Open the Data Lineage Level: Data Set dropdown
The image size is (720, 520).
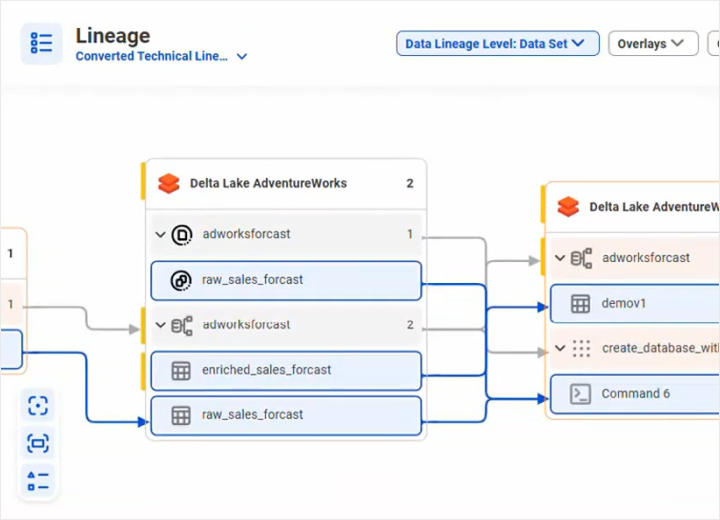(x=498, y=44)
